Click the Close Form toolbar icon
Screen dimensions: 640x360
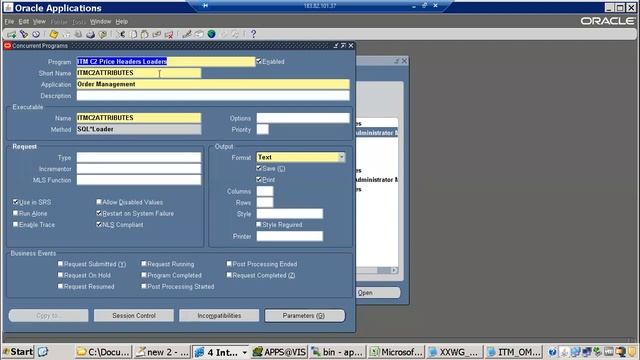pos(102,34)
